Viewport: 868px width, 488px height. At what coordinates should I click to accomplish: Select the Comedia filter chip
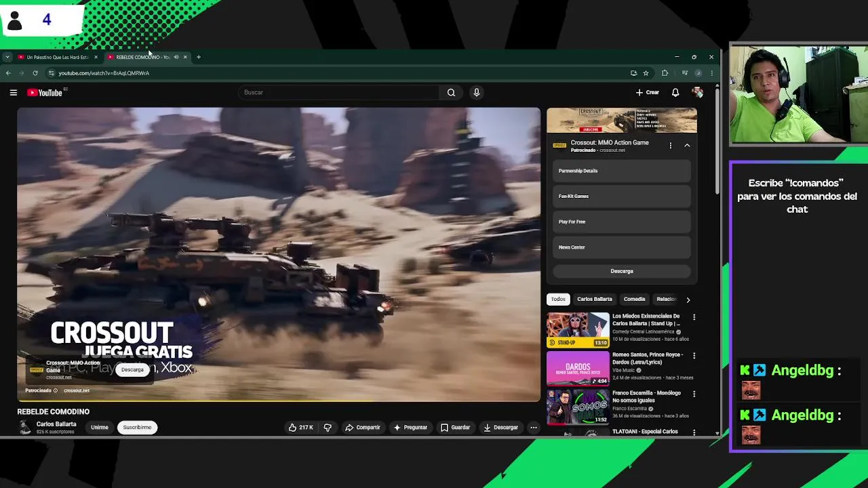[635, 299]
